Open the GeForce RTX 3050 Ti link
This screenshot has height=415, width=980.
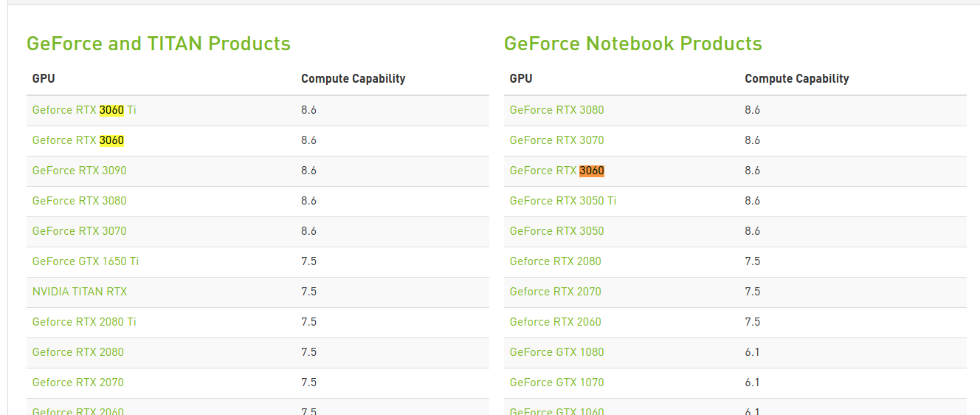(563, 201)
